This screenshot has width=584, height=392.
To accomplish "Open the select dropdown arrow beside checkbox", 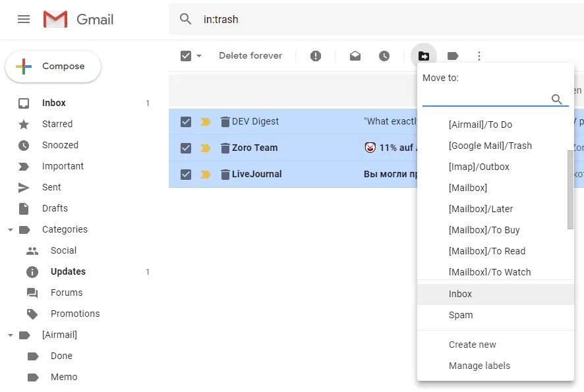I will pyautogui.click(x=199, y=56).
